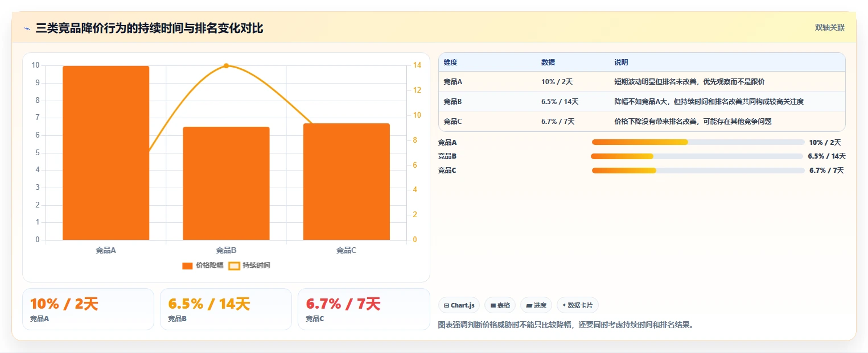Select the 数据卡片 tag
The width and height of the screenshot is (868, 353).
[577, 305]
